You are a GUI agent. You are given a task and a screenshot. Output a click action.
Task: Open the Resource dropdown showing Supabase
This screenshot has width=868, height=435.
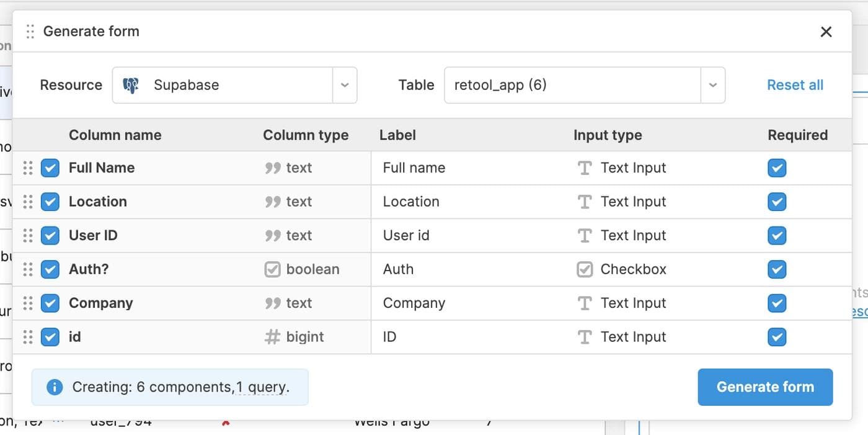click(x=345, y=85)
